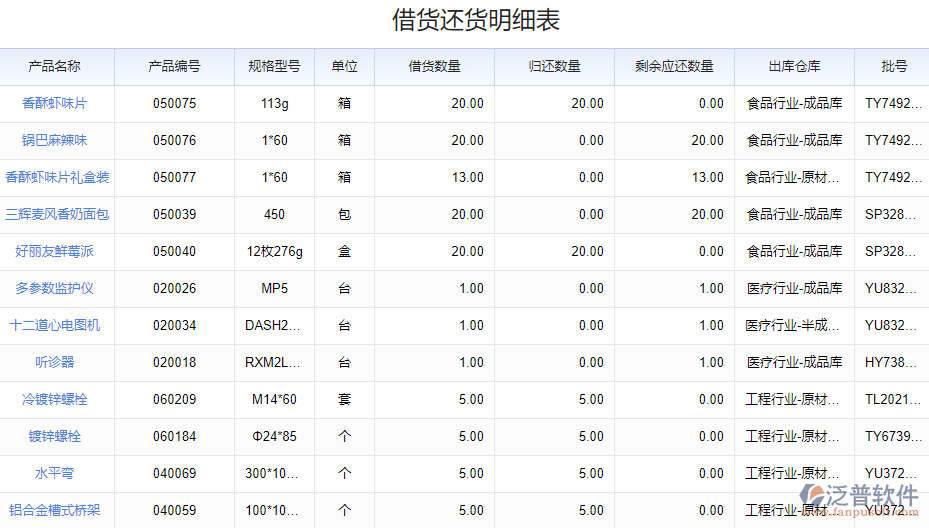This screenshot has height=528, width=929.
Task: Sort by the 产品编号 column header
Action: tap(174, 66)
